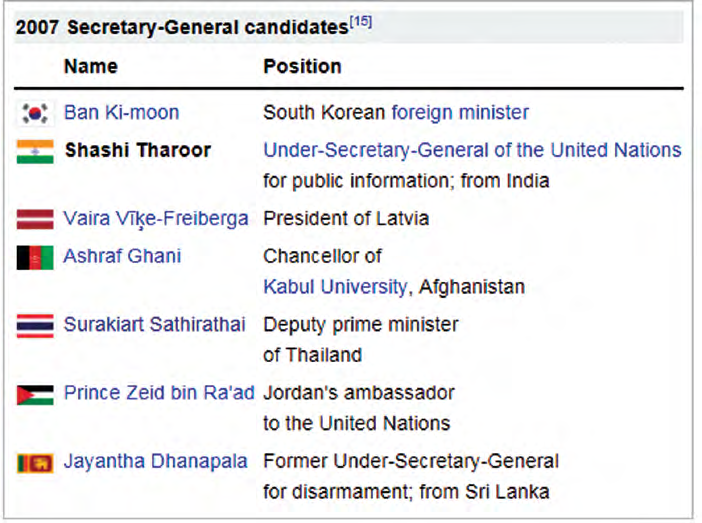Open the foreign minister link

[460, 112]
